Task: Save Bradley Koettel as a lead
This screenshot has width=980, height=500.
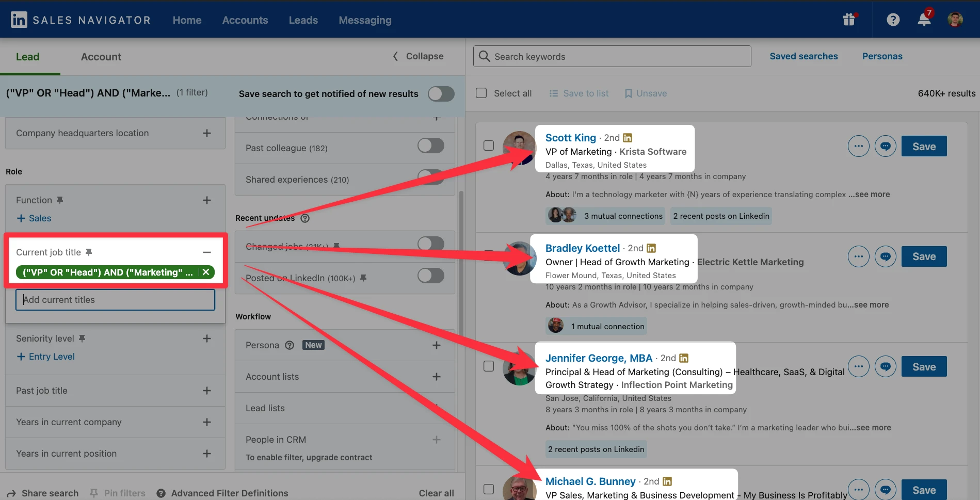Action: (x=924, y=256)
